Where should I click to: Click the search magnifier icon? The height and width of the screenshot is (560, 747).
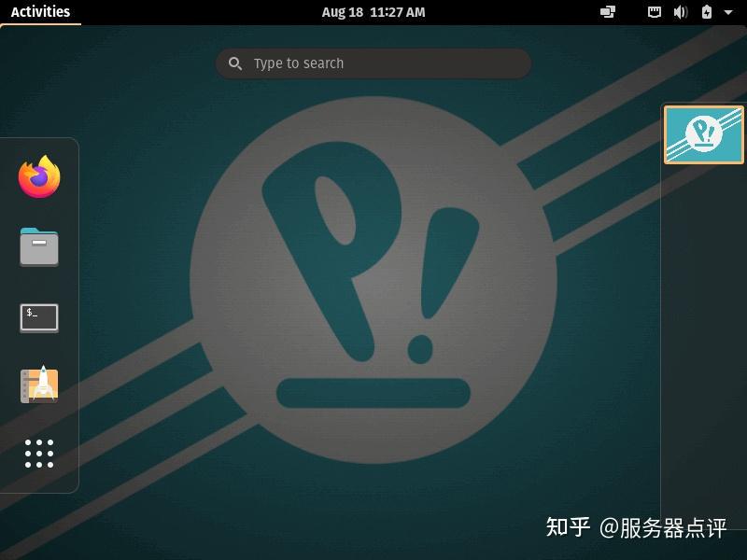click(x=235, y=63)
